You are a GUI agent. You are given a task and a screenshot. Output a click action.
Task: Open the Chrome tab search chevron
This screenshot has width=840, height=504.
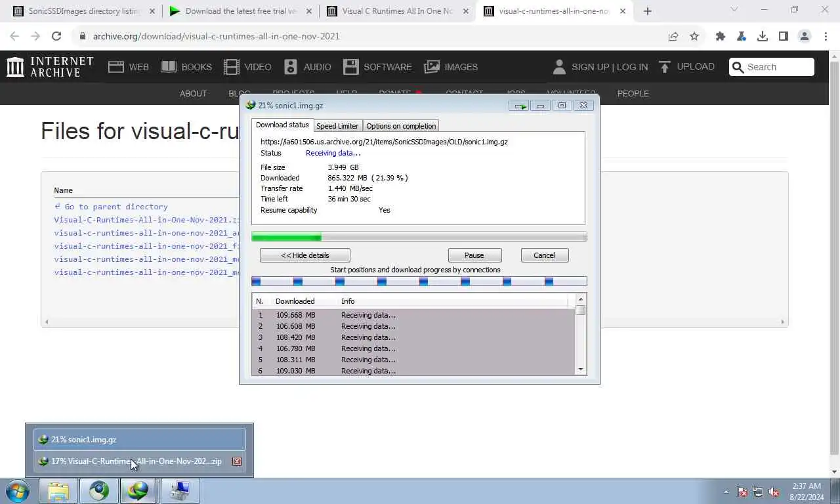[734, 10]
